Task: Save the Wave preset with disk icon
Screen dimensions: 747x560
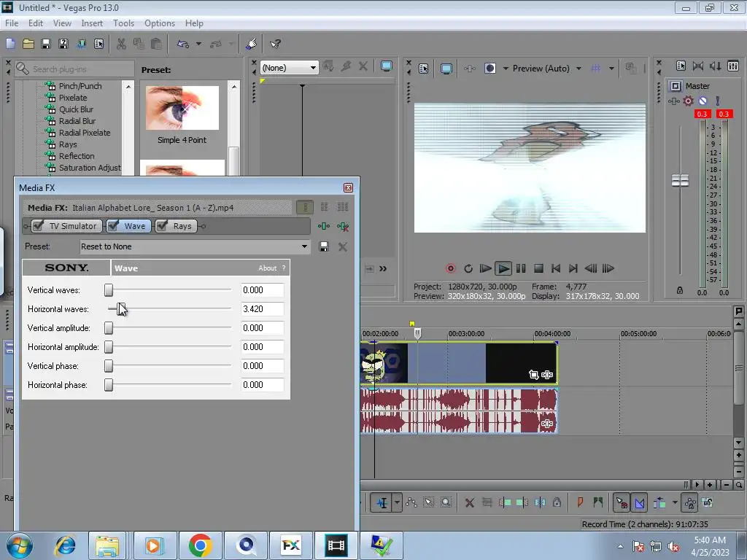Action: pos(324,246)
